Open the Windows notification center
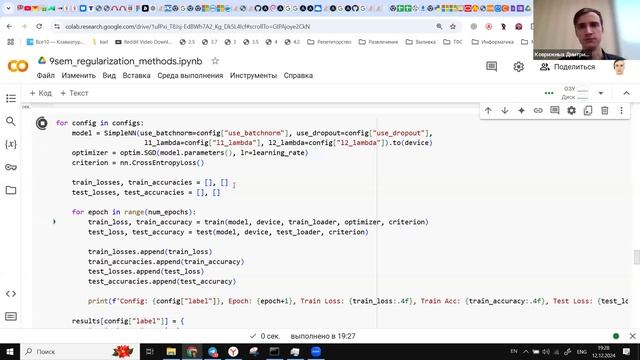 tap(626, 351)
